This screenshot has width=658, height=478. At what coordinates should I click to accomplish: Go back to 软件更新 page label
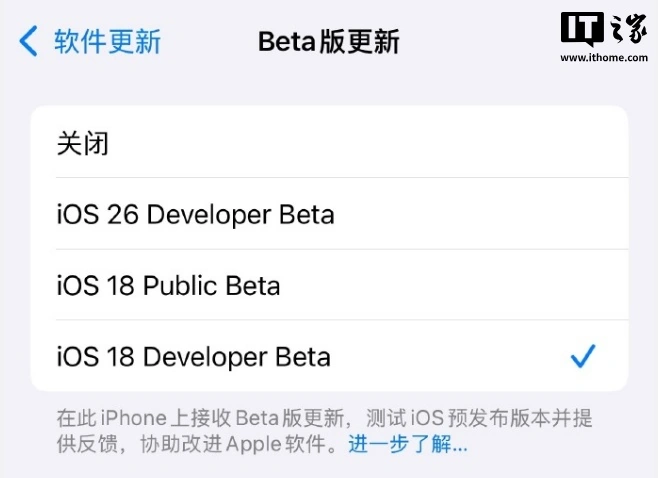pyautogui.click(x=107, y=42)
